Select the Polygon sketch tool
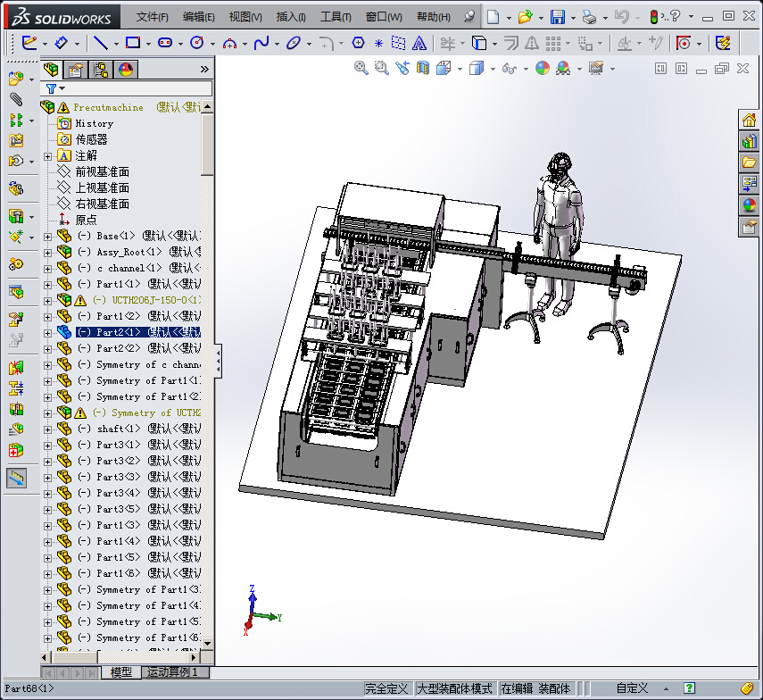This screenshot has width=763, height=700. [358, 43]
